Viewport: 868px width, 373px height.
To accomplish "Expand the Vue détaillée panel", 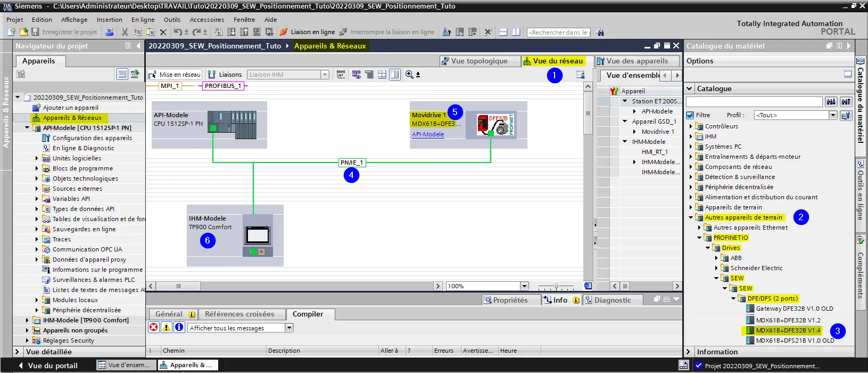I will (x=17, y=352).
